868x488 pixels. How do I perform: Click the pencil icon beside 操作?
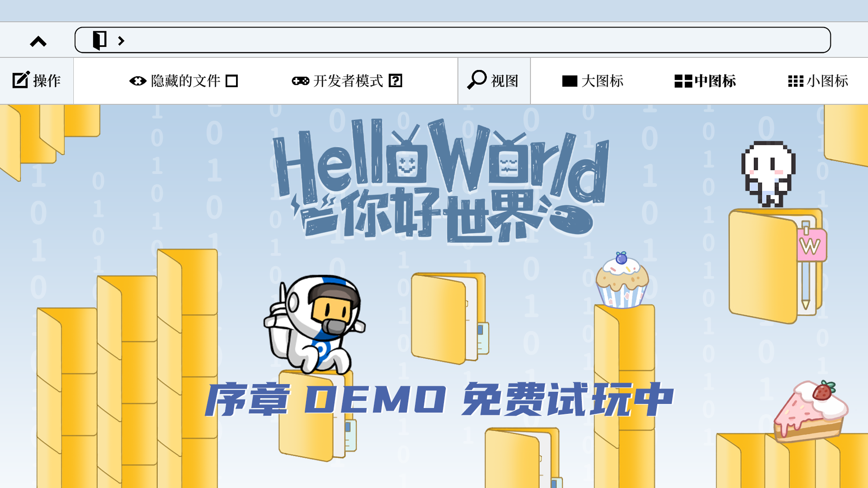[20, 80]
